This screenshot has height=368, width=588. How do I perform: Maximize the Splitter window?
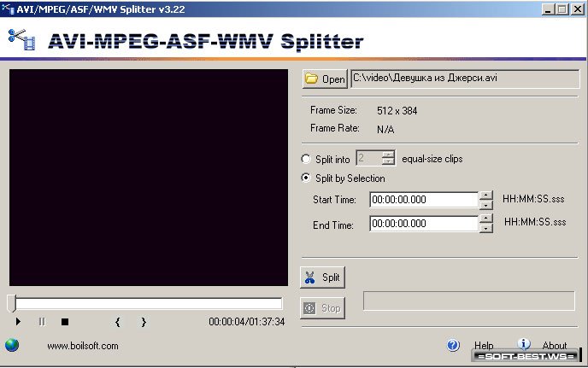[x=562, y=9]
